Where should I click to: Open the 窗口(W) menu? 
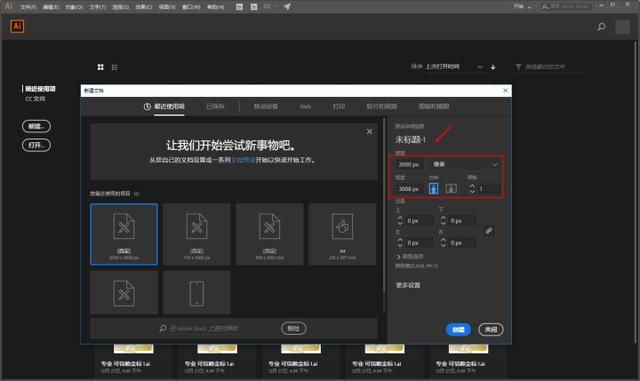[191, 7]
